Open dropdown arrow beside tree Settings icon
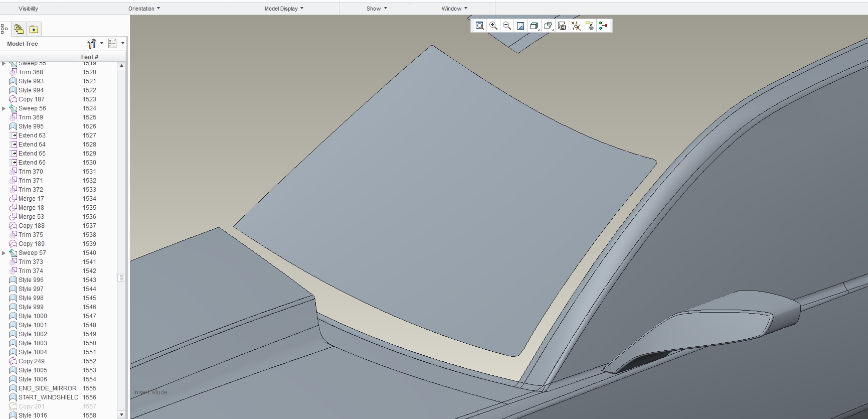 pos(102,44)
